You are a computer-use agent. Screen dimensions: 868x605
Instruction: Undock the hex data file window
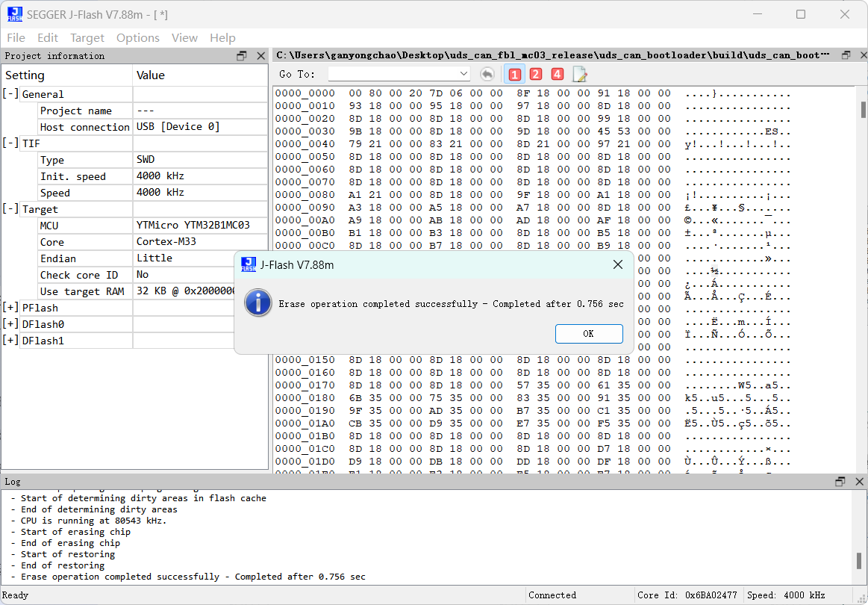(846, 55)
